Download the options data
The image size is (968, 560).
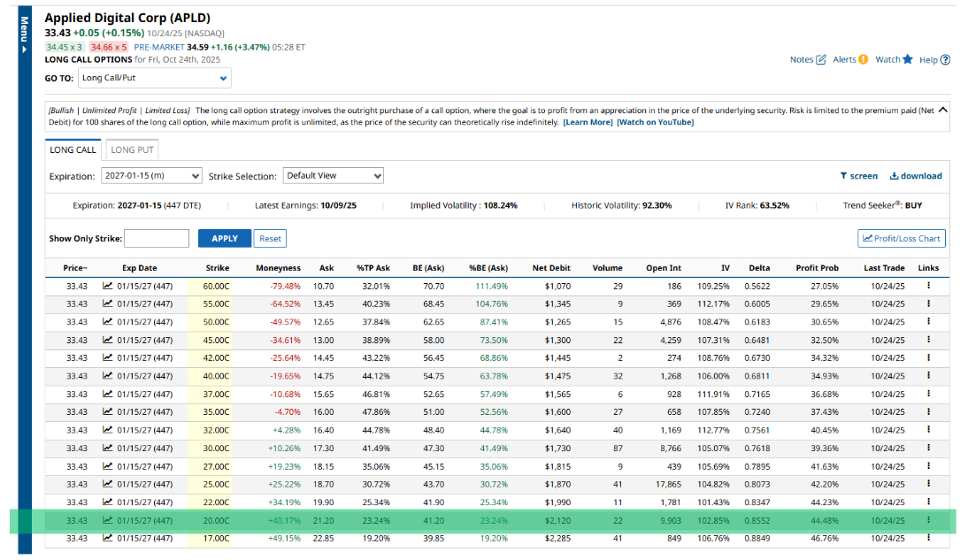point(915,176)
